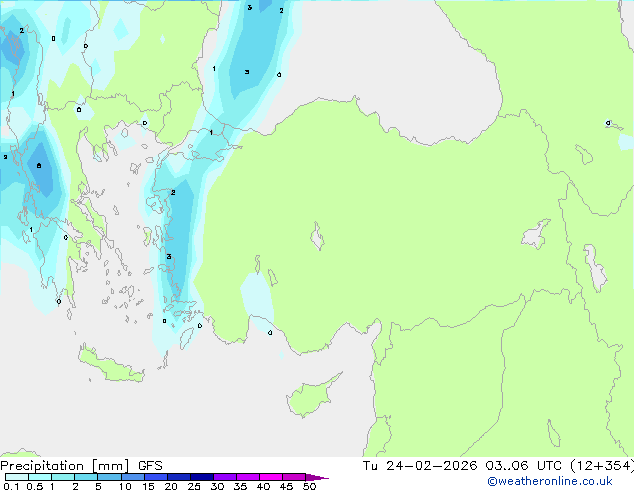
Task: Click the legend arrow tip above 50
Action: click(317, 477)
